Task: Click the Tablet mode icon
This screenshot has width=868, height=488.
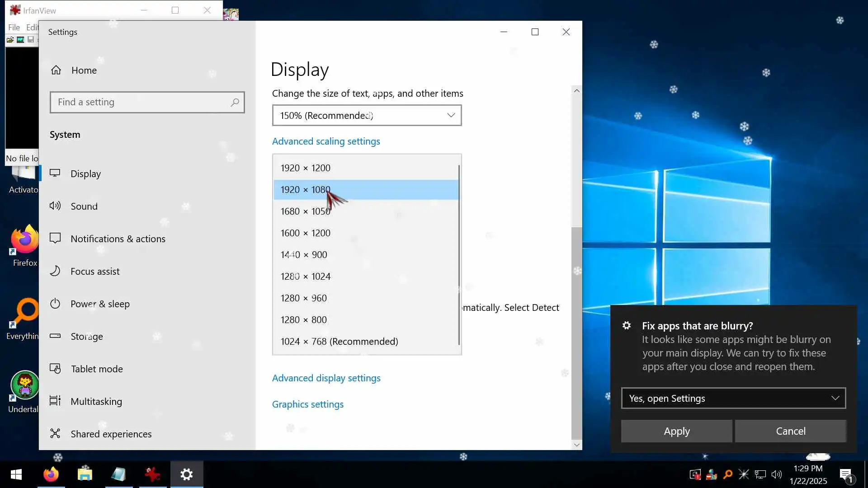Action: pos(55,369)
